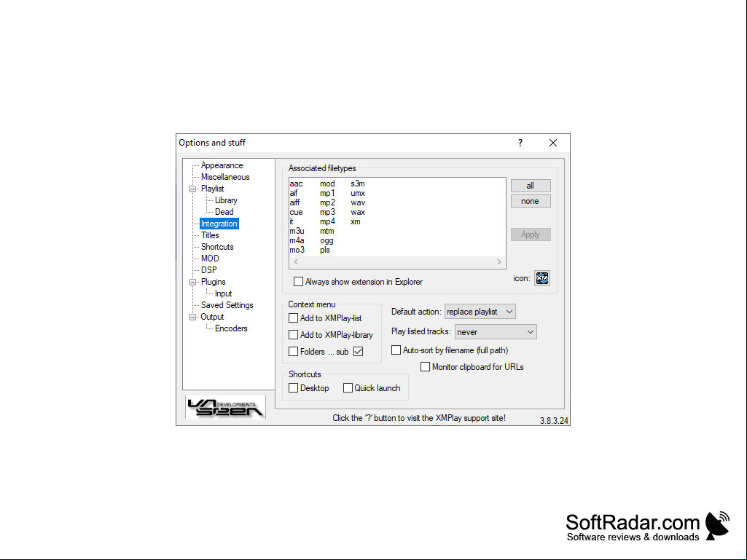Screen dimensions: 747x560
Task: Click the '?' help button in title bar
Action: click(x=520, y=143)
